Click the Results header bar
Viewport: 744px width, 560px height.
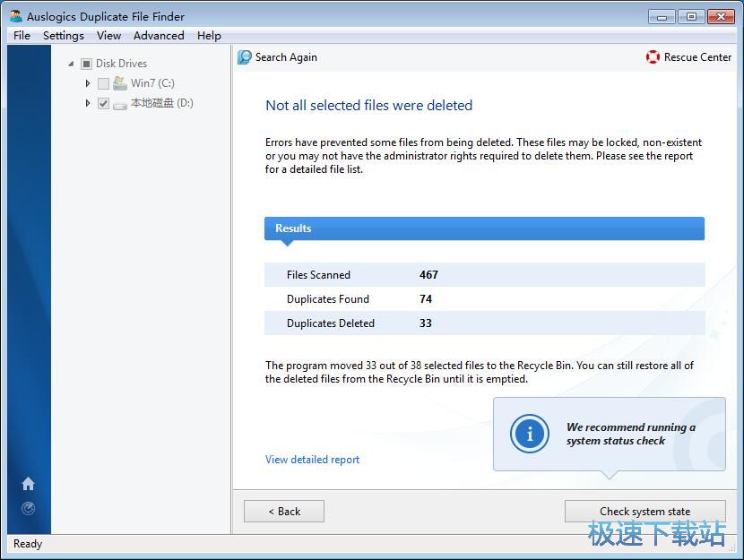click(x=484, y=228)
